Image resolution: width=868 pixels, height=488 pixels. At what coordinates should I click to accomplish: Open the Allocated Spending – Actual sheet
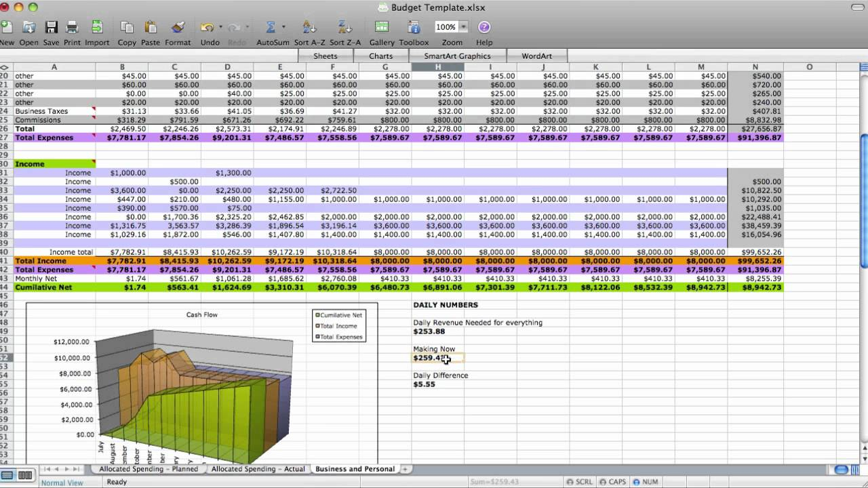coord(258,468)
